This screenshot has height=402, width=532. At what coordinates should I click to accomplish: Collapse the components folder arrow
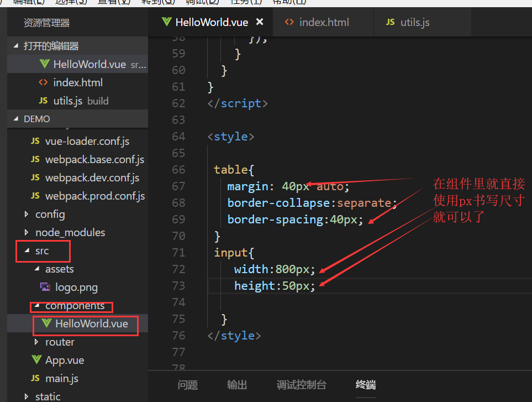pos(37,306)
